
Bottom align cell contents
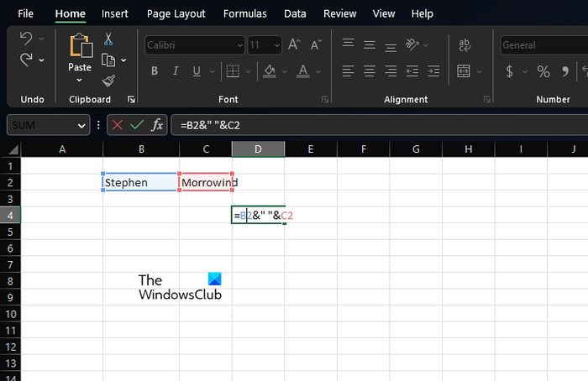click(x=391, y=48)
